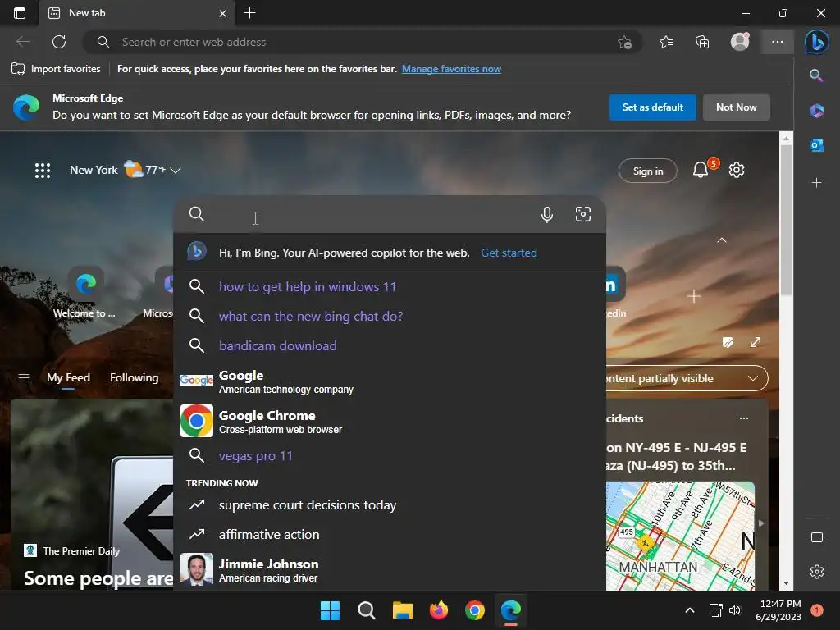Click the Sign in button
840x630 pixels.
coord(648,171)
